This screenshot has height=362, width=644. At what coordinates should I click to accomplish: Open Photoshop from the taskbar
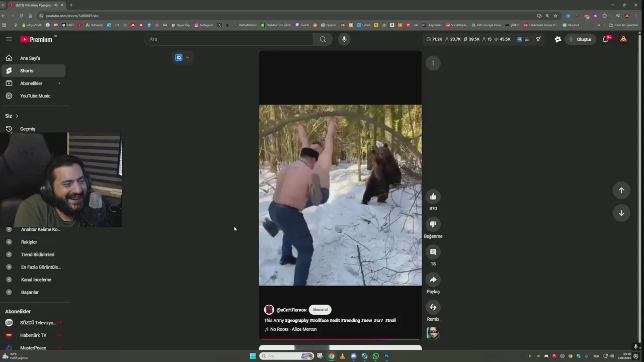387,356
